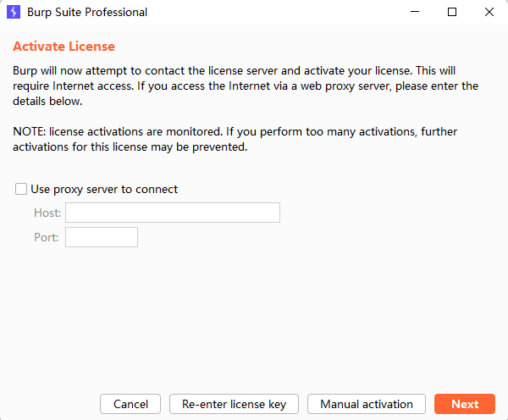Click the Re-enter license key button

(x=234, y=404)
